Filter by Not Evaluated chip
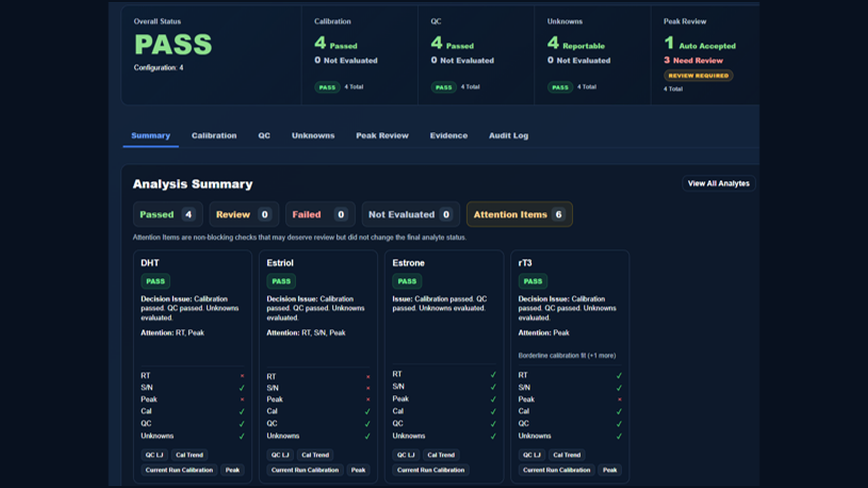This screenshot has height=488, width=868. (411, 214)
